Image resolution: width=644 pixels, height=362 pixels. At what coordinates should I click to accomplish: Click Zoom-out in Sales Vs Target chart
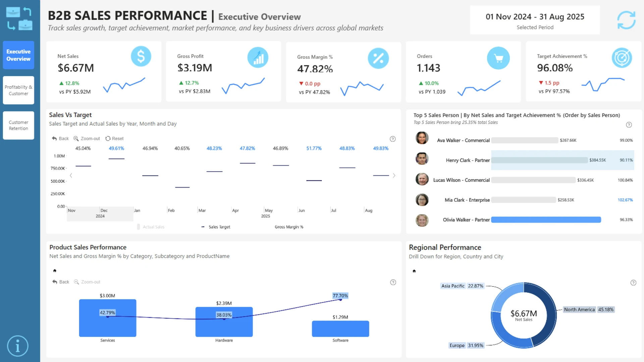point(87,138)
